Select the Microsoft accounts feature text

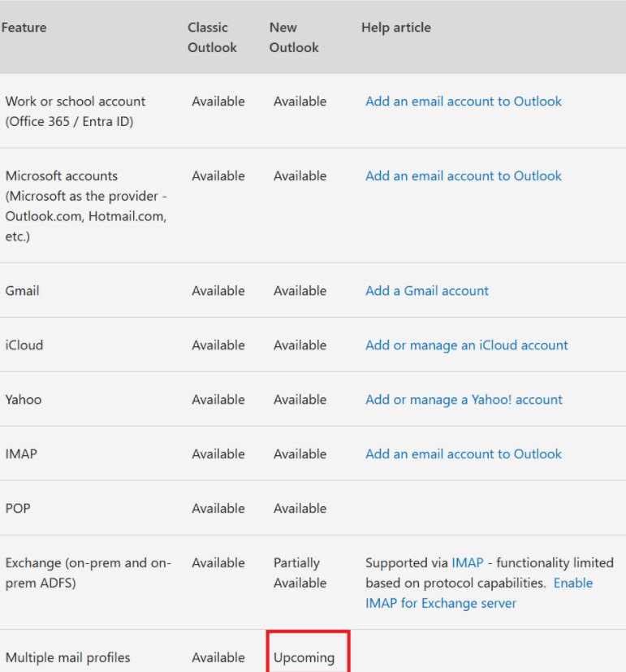click(x=86, y=206)
